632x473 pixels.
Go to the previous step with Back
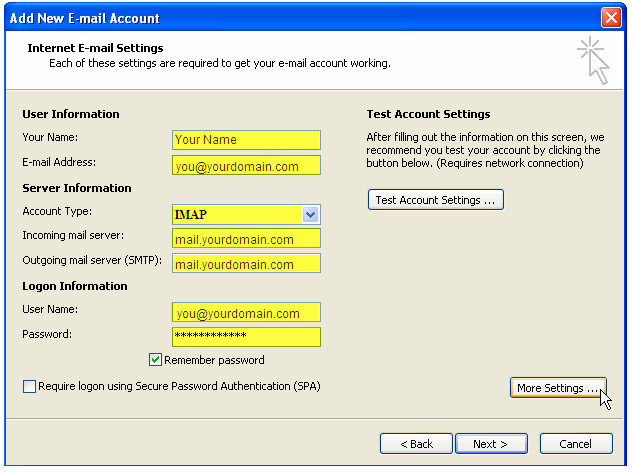[x=416, y=443]
